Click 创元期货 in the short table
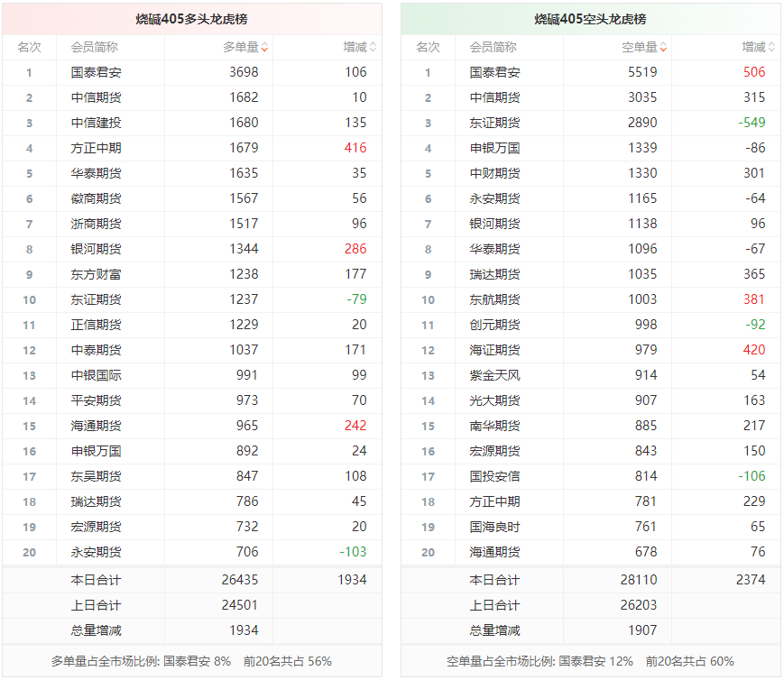 click(494, 325)
